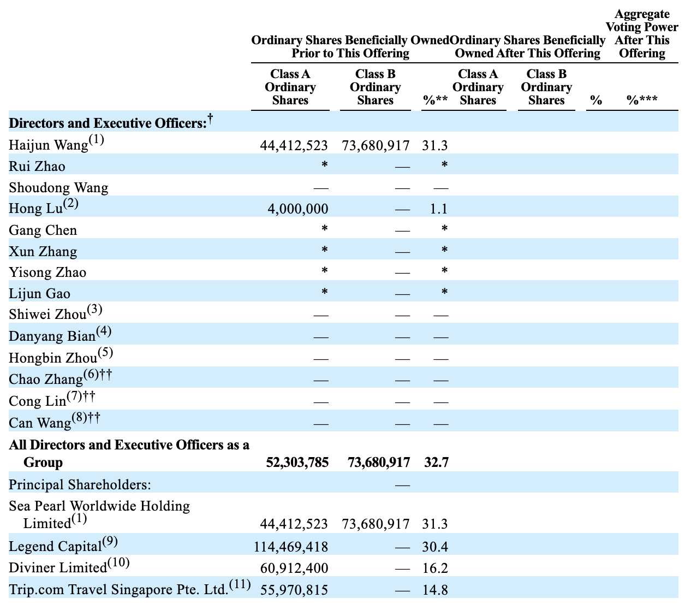Select Trip.com's 55,970,815 shares

point(294,590)
